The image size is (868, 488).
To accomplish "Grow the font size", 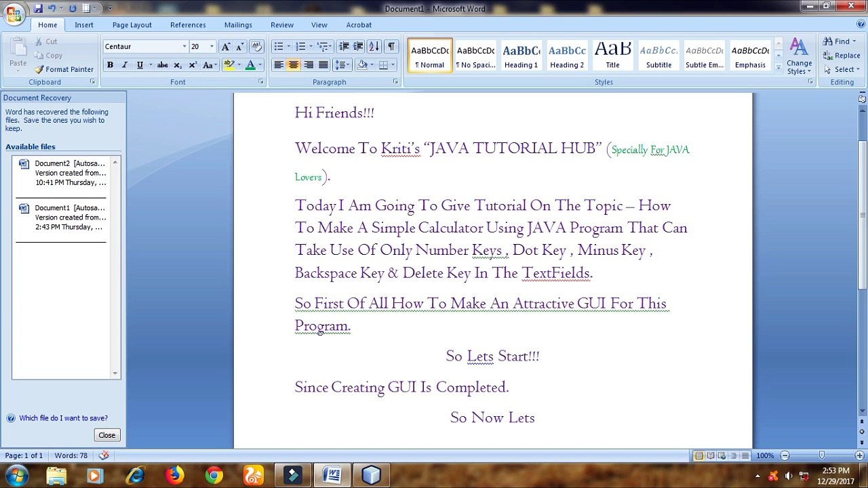I will (x=226, y=47).
